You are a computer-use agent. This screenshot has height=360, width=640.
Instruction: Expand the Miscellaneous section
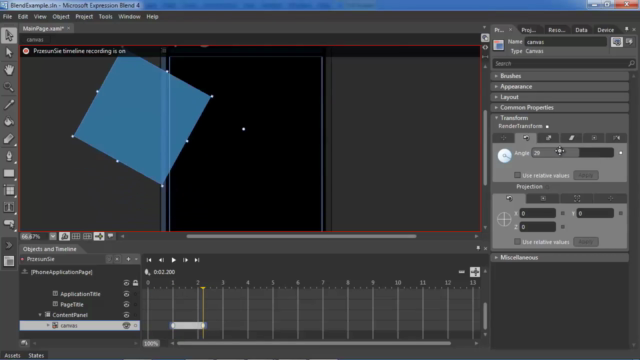(x=560, y=258)
